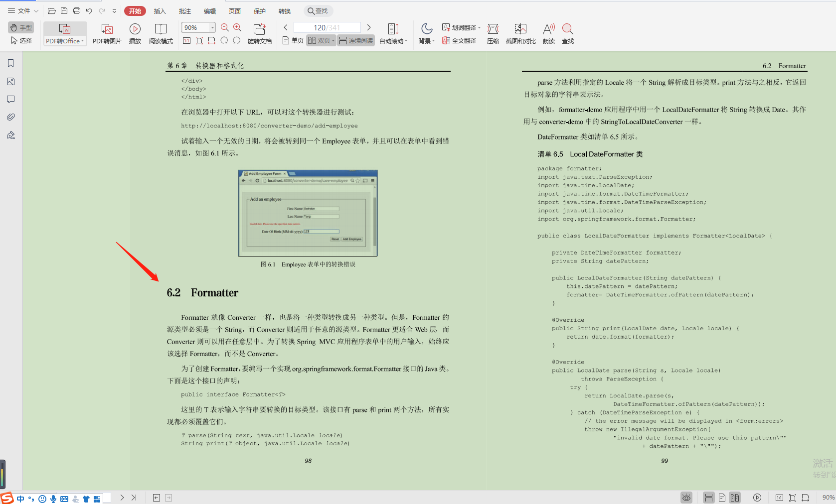Screen dimensions: 836x504
Task: Redo the last action
Action: (x=102, y=11)
